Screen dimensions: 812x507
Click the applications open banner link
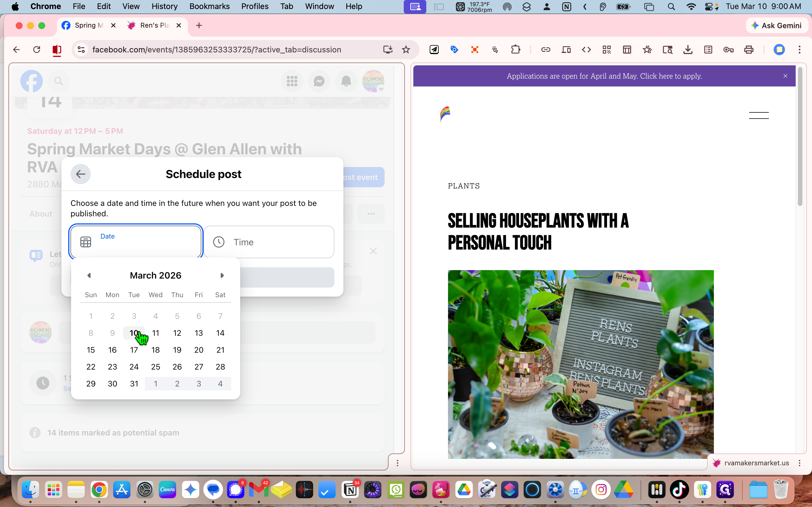[604, 76]
